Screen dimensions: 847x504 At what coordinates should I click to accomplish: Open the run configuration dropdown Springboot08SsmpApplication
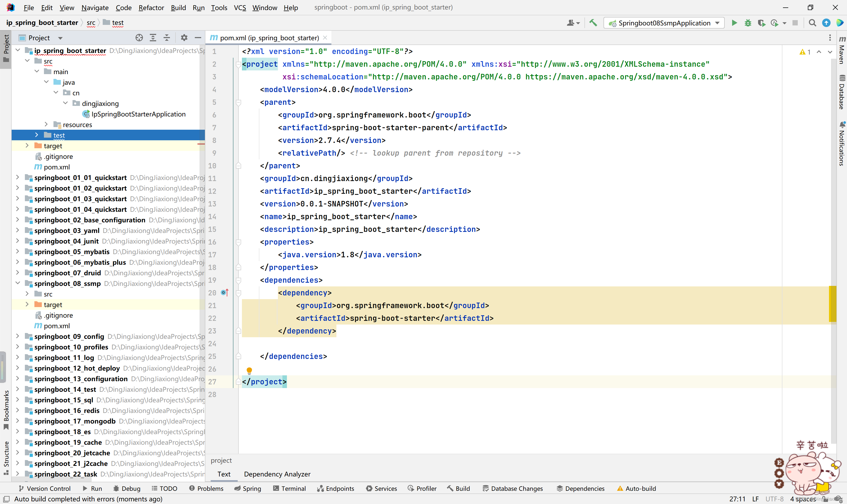664,23
